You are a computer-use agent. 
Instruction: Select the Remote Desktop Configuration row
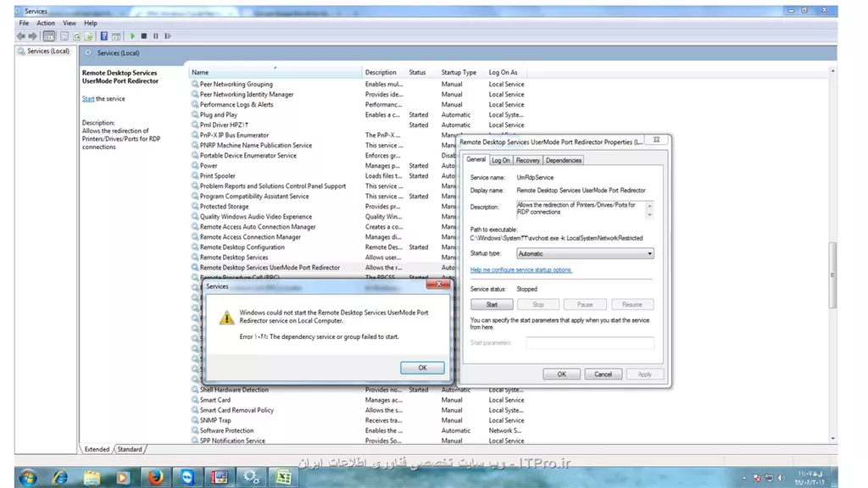click(x=324, y=247)
